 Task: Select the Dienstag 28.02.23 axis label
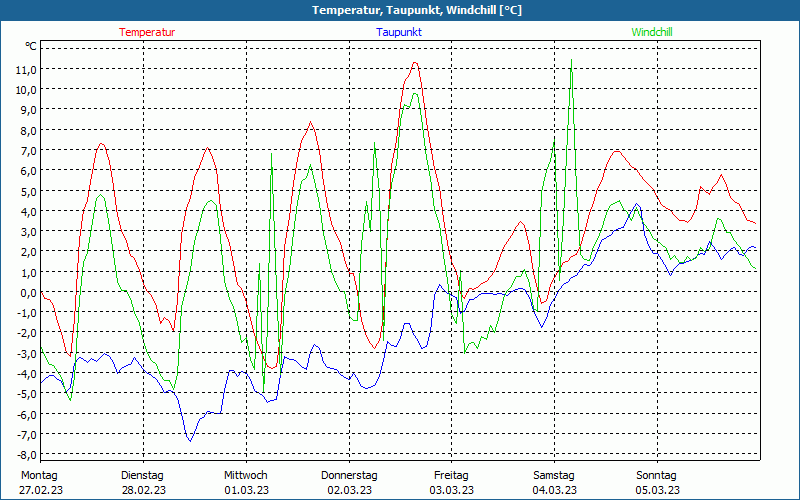(x=143, y=483)
